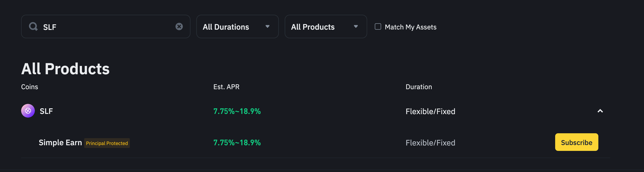Viewport: 644px width, 172px height.
Task: Select the SLF coin name
Action: [46, 111]
